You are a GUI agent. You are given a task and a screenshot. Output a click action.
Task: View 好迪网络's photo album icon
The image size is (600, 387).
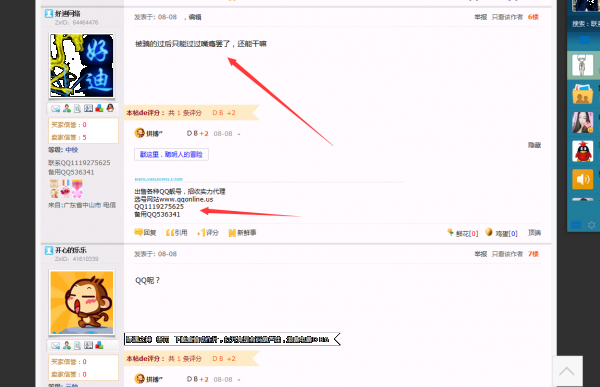[88, 109]
